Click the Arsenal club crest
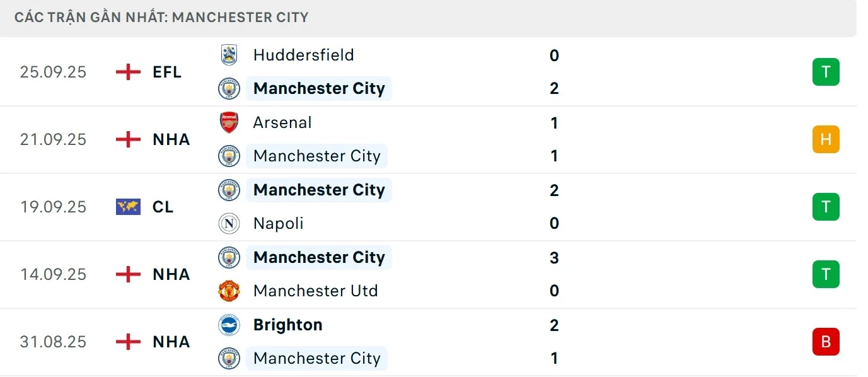868x377 pixels. click(228, 122)
